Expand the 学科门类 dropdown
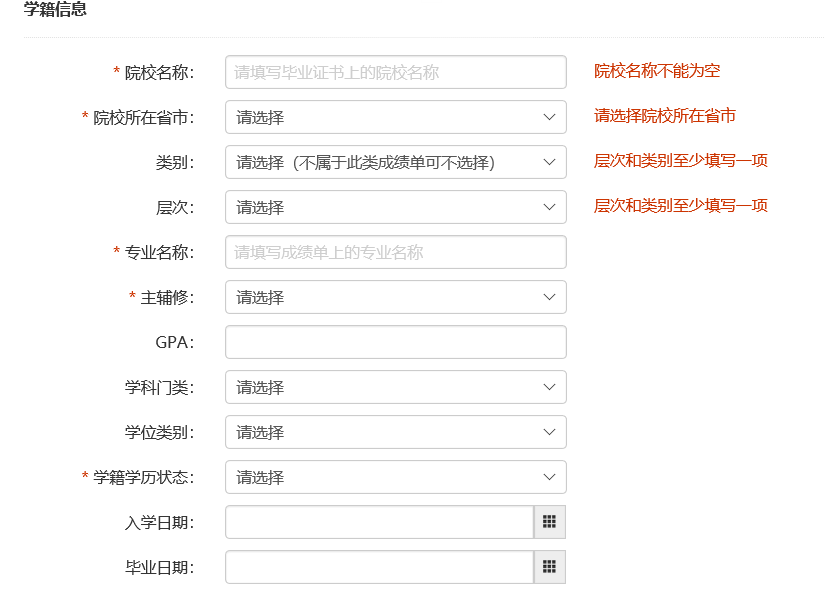 pos(396,387)
